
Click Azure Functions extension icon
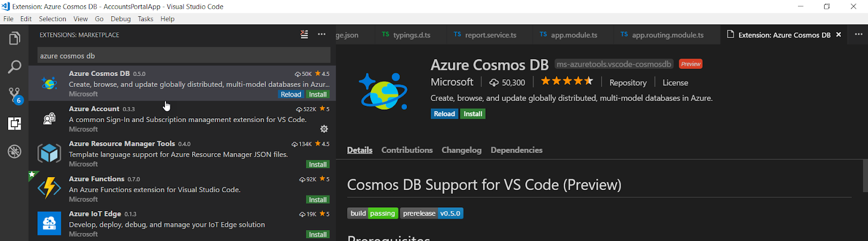point(49,188)
